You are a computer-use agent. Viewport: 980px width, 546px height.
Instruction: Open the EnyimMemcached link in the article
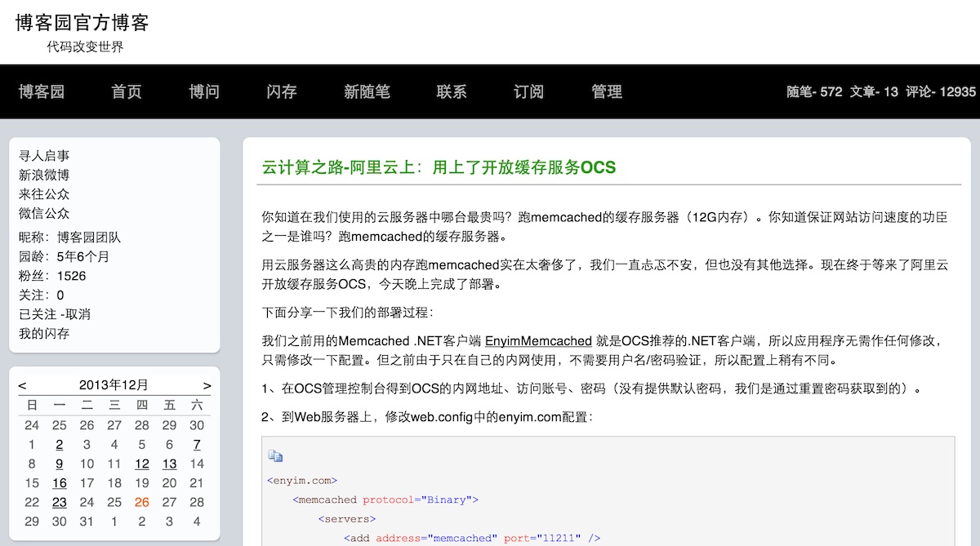click(x=538, y=341)
